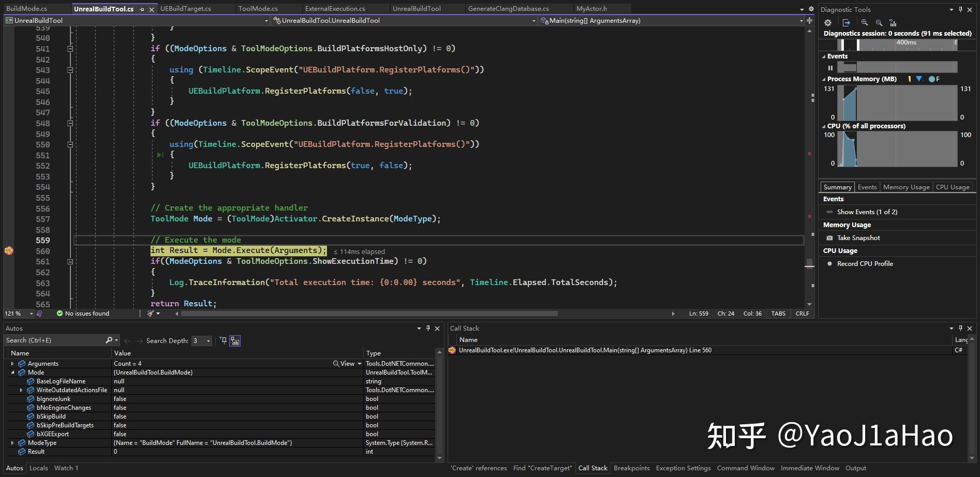This screenshot has height=477, width=980.
Task: Zoom in on the diagnostics timeline
Action: 864,23
